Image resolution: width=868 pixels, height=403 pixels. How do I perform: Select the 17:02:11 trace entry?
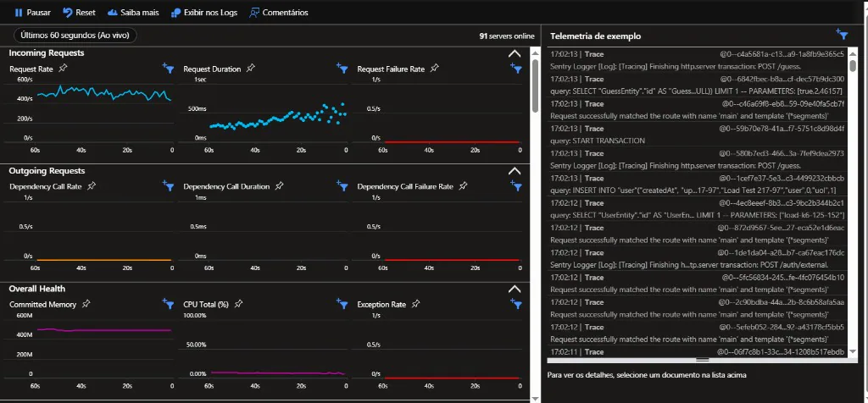(x=697, y=351)
